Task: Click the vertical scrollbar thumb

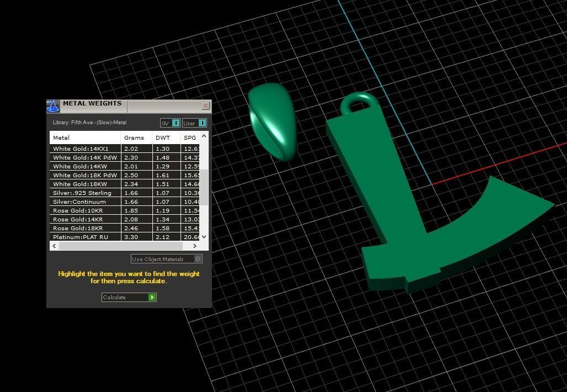Action: click(204, 187)
